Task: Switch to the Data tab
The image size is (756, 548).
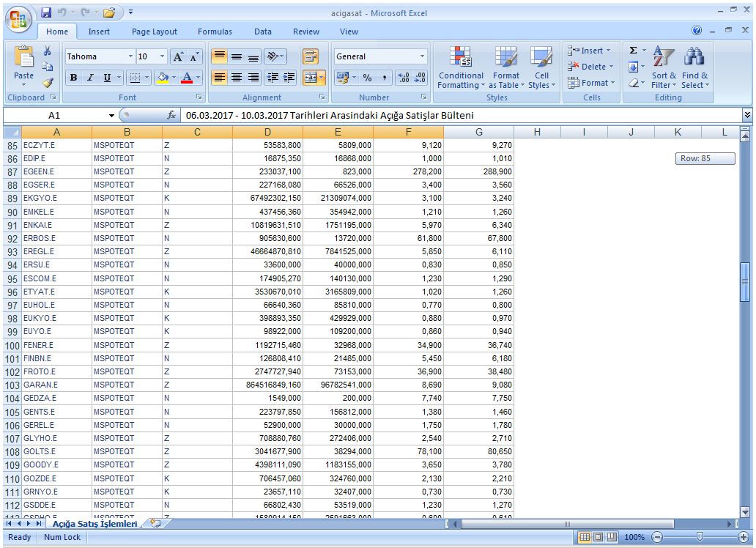Action: pyautogui.click(x=263, y=32)
